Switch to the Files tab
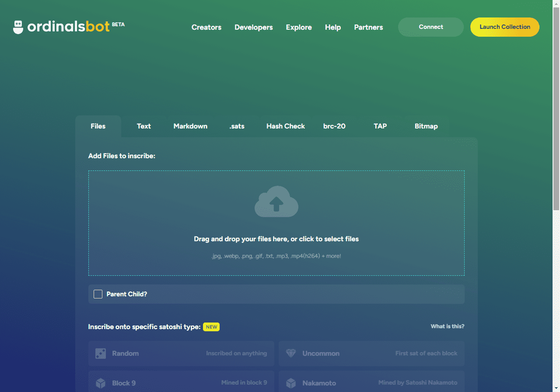 click(x=98, y=126)
